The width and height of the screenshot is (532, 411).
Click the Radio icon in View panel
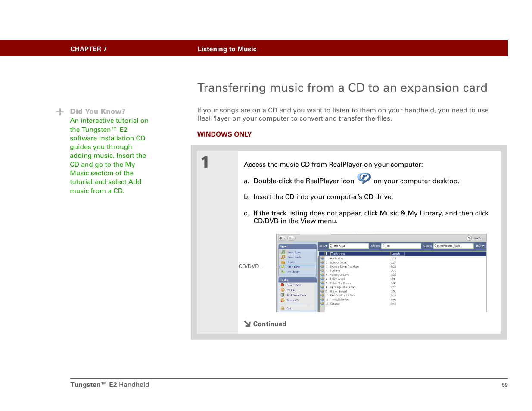[283, 262]
